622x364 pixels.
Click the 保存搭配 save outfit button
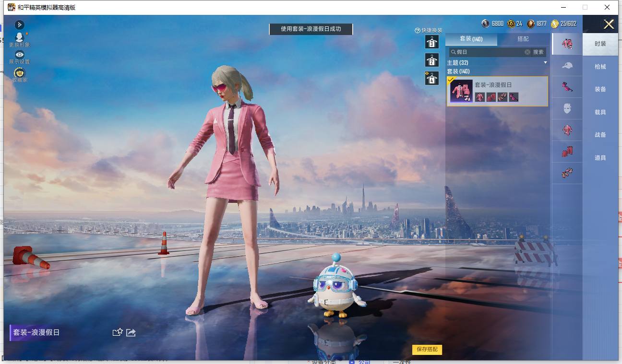427,350
